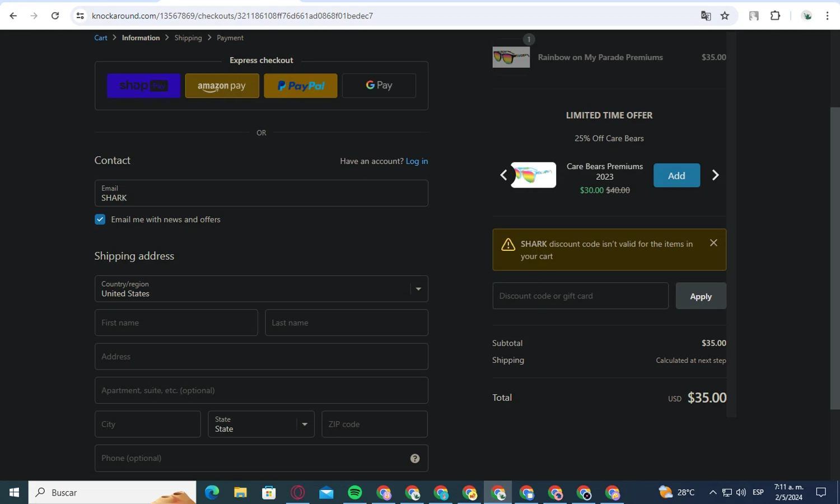Bookmark this page with the star icon

(725, 16)
